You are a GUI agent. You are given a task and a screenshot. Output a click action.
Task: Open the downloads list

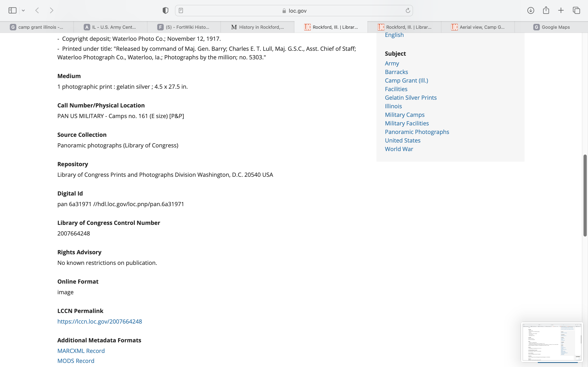pos(531,10)
